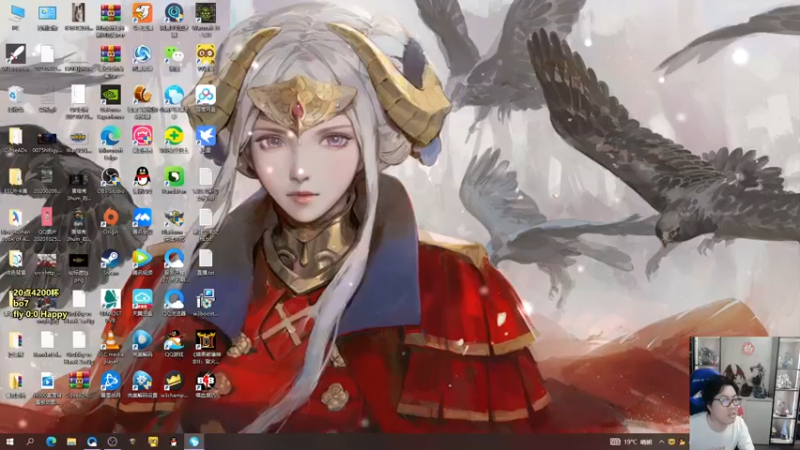
Task: Open the NVIDIA GeForce Experience shortcut
Action: click(x=110, y=95)
